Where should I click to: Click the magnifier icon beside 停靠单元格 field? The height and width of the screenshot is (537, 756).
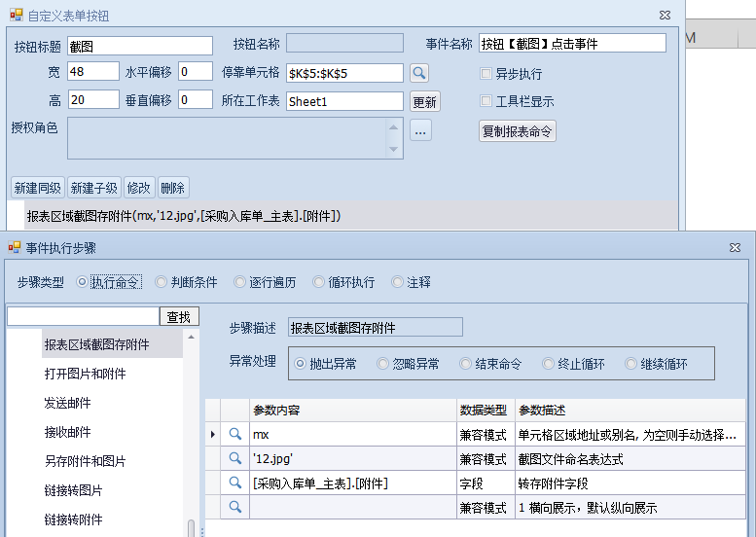[x=418, y=73]
